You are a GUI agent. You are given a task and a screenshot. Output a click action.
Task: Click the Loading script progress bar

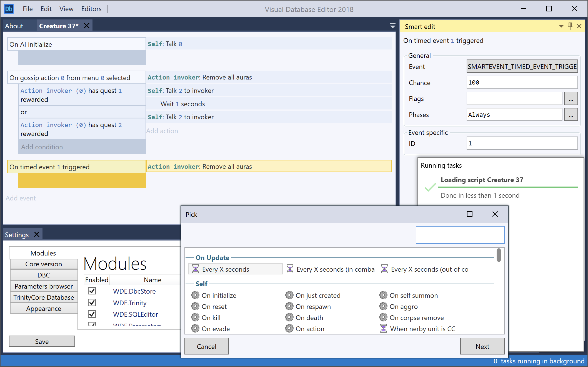pos(507,187)
